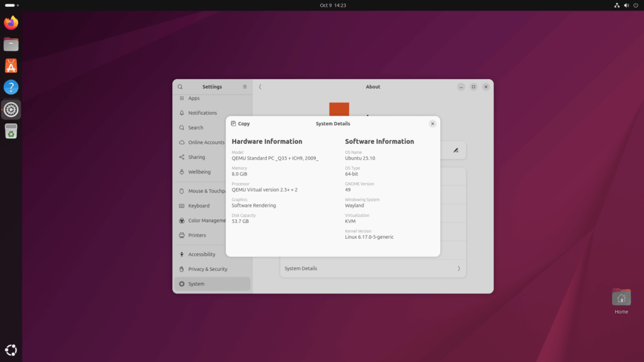
Task: Open Firefox from the dock
Action: click(x=11, y=23)
